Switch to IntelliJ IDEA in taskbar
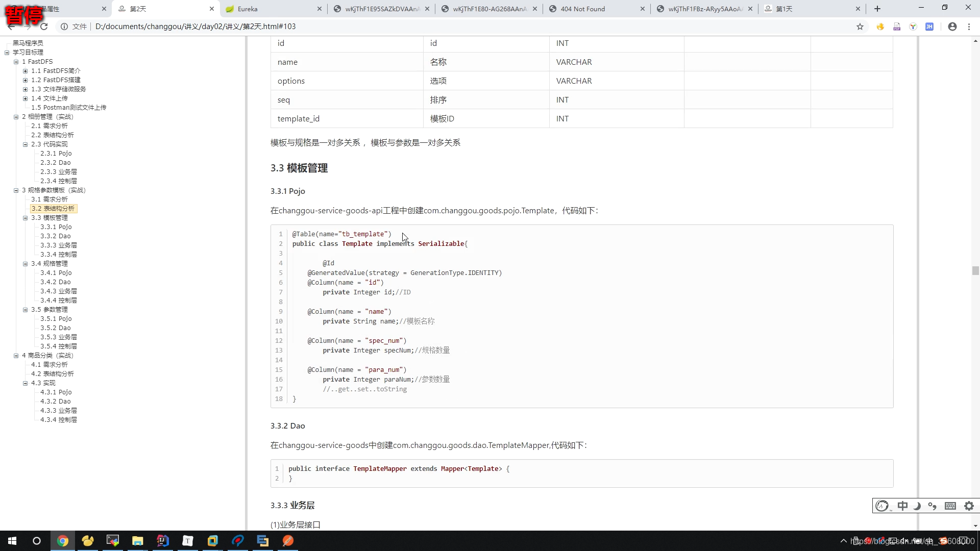980x551 pixels. [162, 541]
